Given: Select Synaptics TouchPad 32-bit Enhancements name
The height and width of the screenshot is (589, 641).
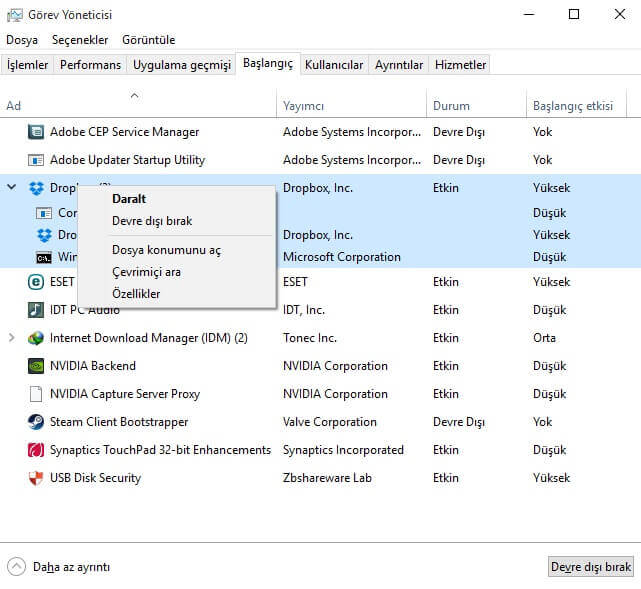Looking at the screenshot, I should point(160,450).
